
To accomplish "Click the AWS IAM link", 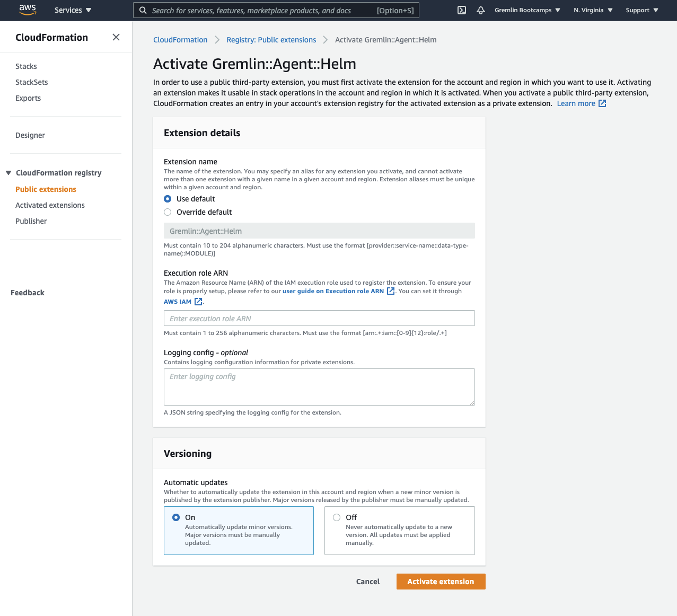I will pyautogui.click(x=178, y=302).
